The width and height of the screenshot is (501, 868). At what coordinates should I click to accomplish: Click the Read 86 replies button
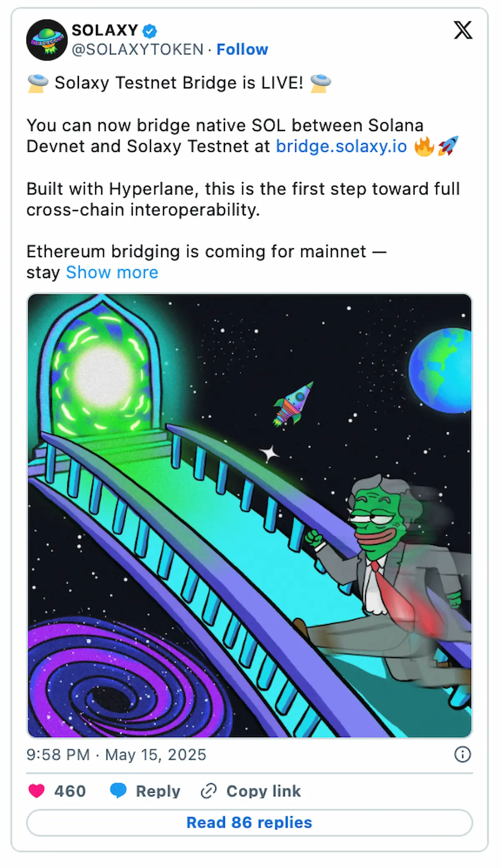pyautogui.click(x=250, y=822)
